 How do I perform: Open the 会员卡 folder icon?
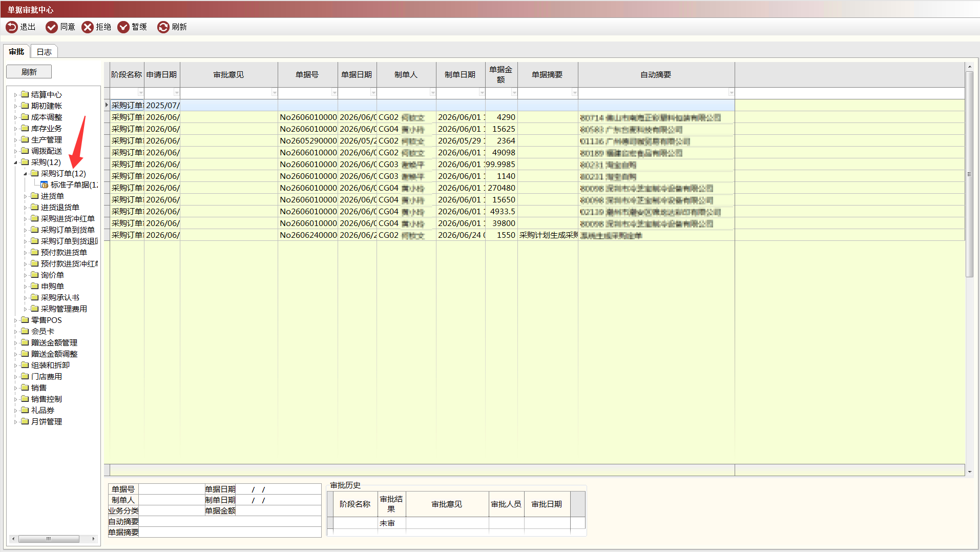[x=25, y=331]
